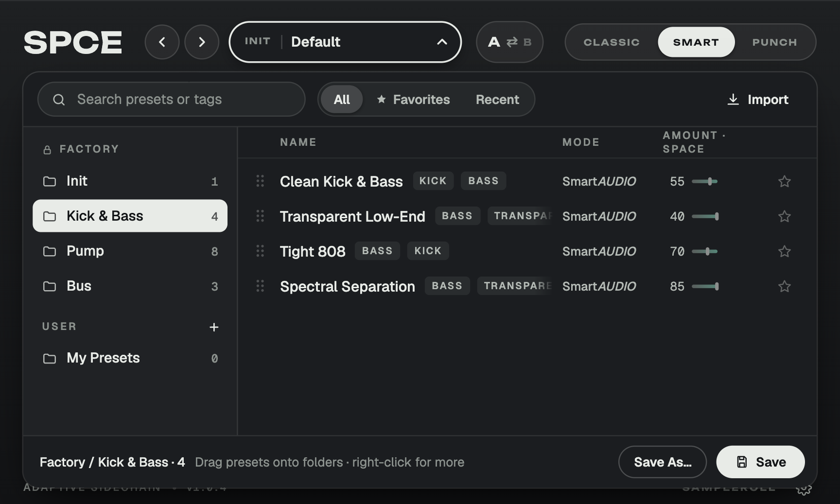Image resolution: width=840 pixels, height=504 pixels.
Task: Go to the previous preset with left arrow
Action: pyautogui.click(x=162, y=42)
